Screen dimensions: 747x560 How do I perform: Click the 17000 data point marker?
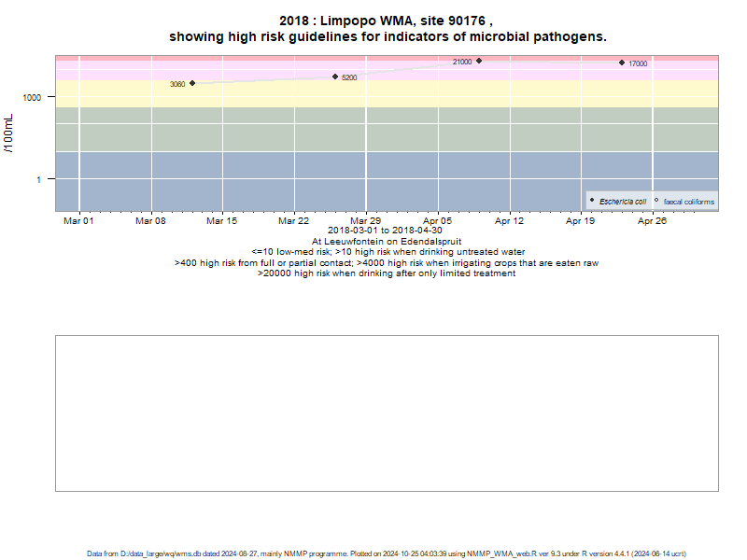[x=622, y=63]
